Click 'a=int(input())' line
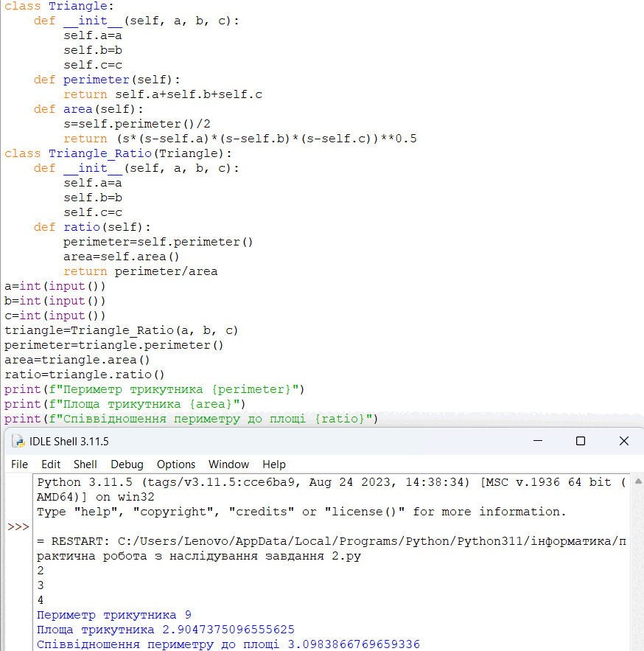 point(55,286)
